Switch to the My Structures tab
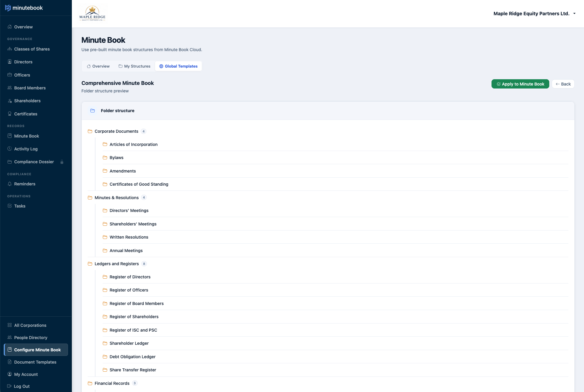The image size is (584, 392). pyautogui.click(x=134, y=66)
